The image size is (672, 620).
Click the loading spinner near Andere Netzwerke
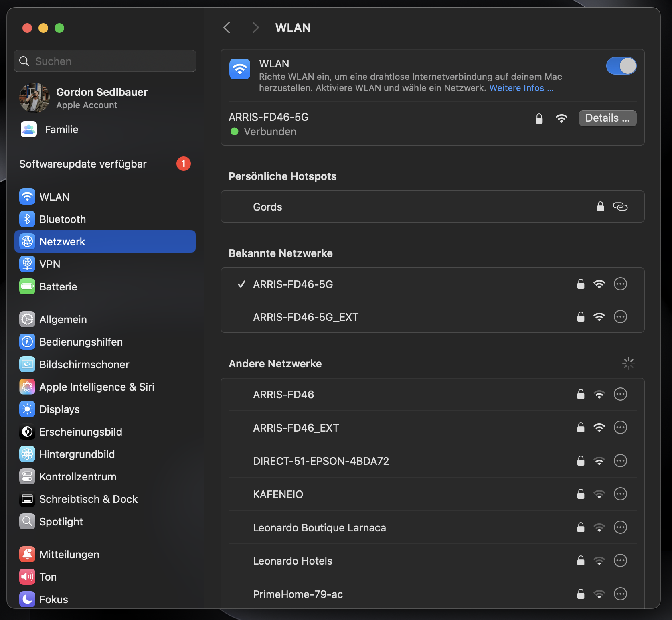pyautogui.click(x=628, y=363)
